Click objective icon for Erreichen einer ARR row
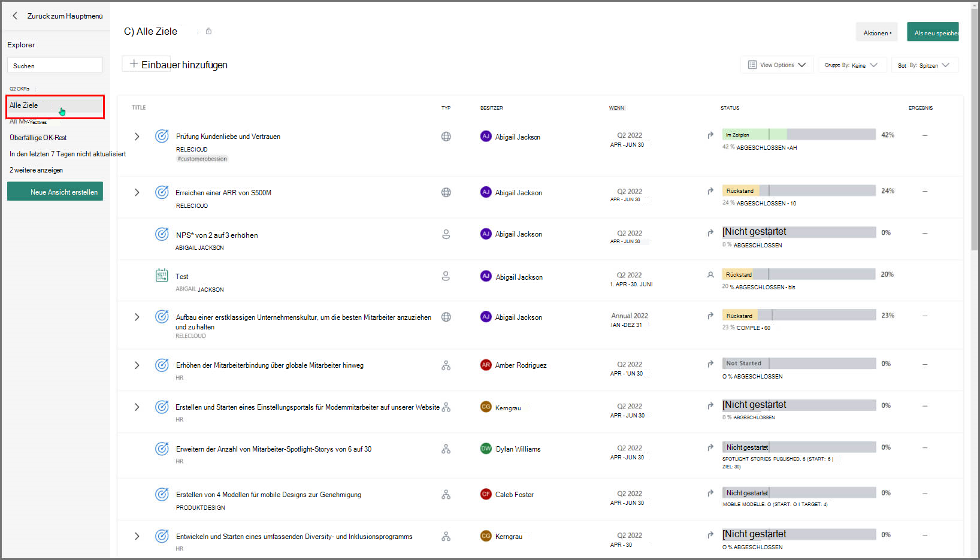980x560 pixels. click(162, 192)
